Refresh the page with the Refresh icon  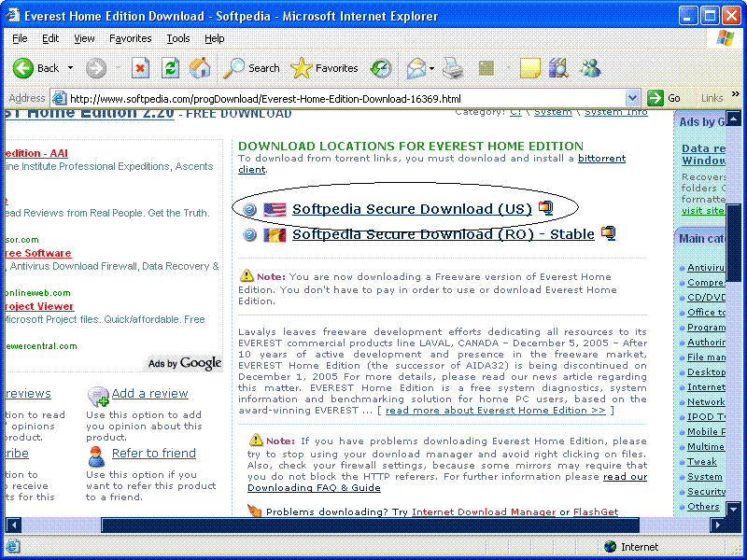pyautogui.click(x=170, y=68)
